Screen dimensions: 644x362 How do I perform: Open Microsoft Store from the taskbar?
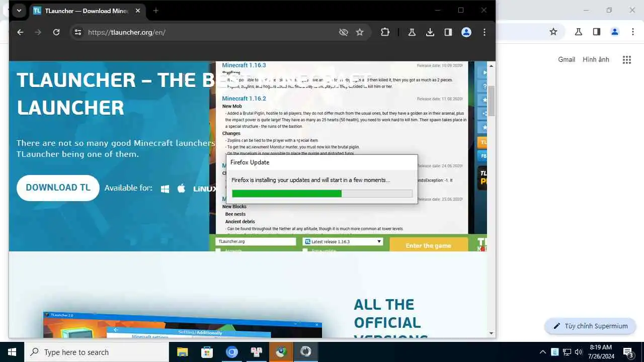207,352
